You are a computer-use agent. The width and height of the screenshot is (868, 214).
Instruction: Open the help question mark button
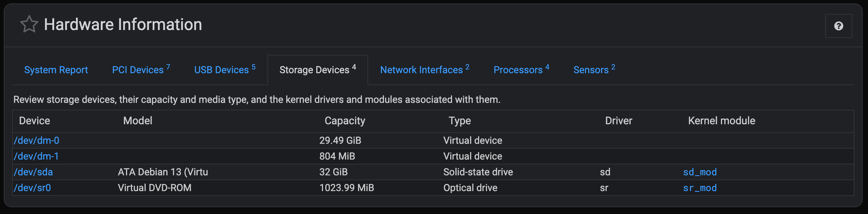[838, 26]
